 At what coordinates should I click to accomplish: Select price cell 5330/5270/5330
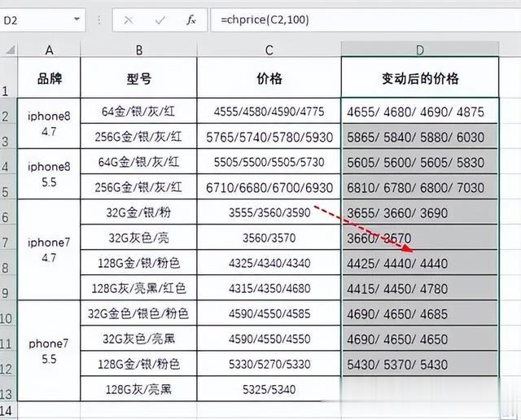point(269,364)
